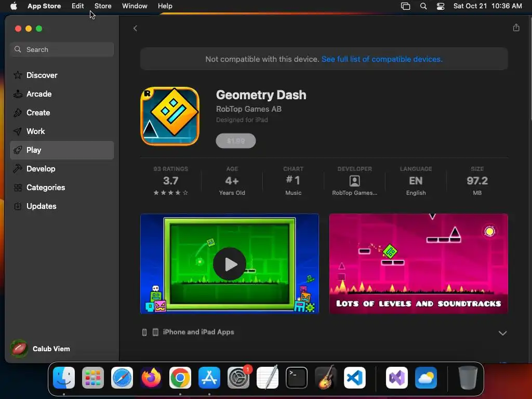Open the Arcade joystick icon
This screenshot has width=532, height=399.
[x=18, y=94]
